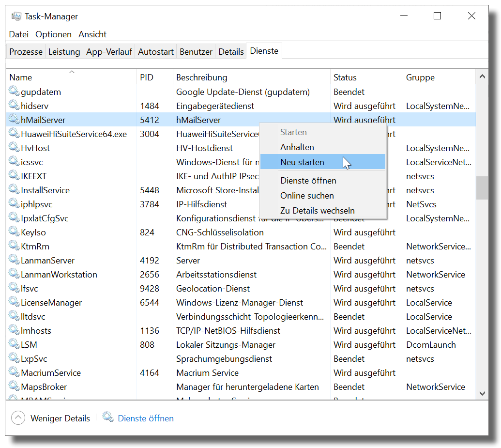
Task: Click the Dienste öffnen link at bottom
Action: tap(145, 418)
